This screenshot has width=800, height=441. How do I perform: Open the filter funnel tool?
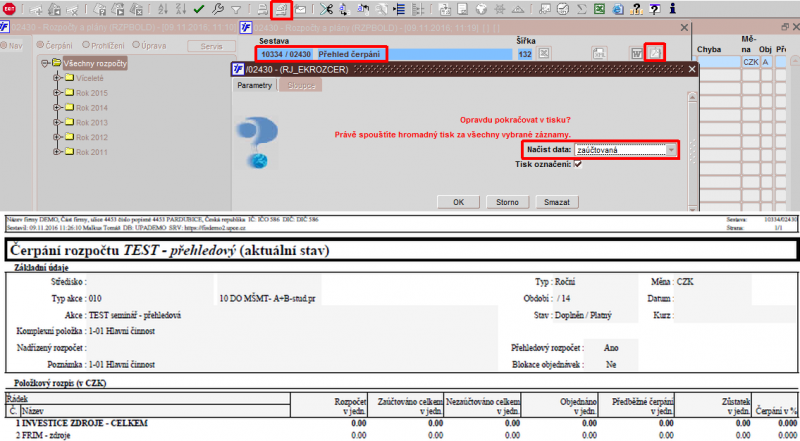point(236,9)
